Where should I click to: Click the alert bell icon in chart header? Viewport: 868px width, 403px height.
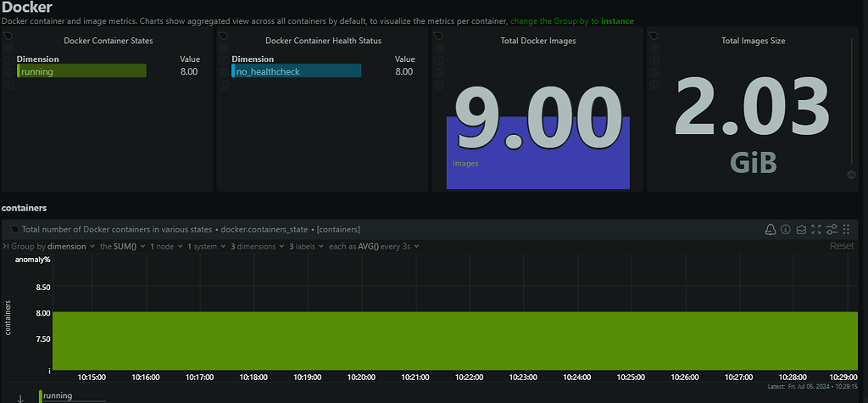click(771, 229)
